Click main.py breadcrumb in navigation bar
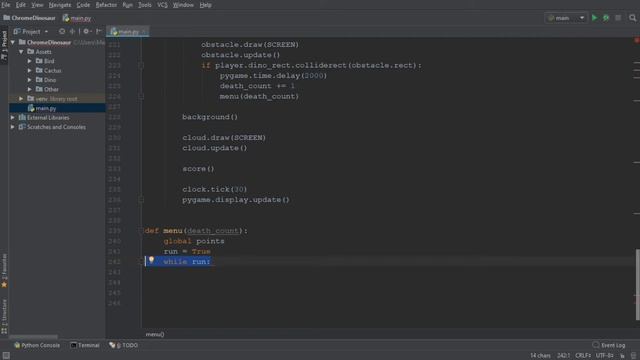 77,18
